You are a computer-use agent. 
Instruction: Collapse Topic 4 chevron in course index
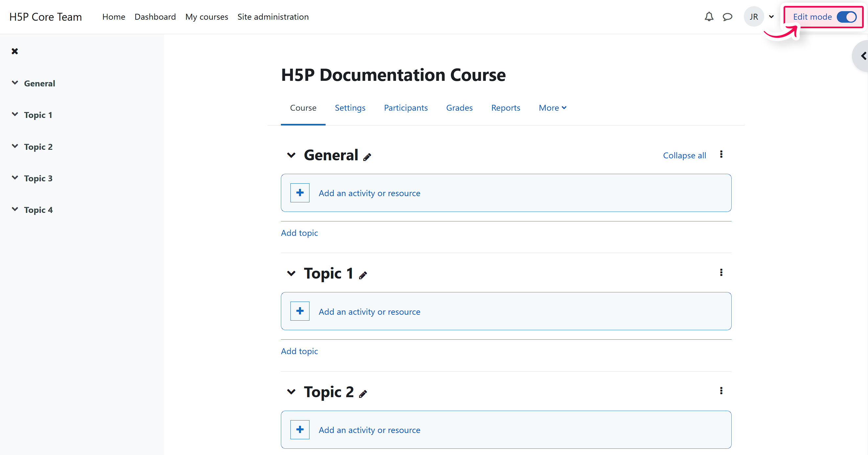tap(15, 209)
